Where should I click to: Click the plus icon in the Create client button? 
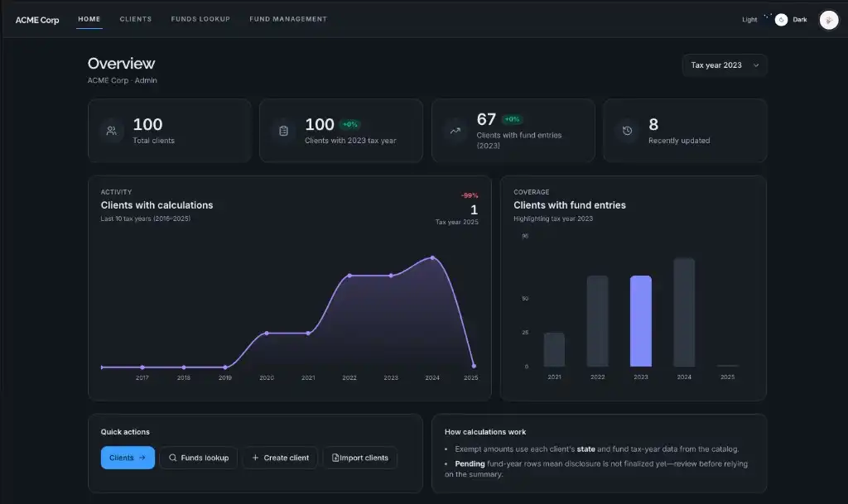coord(255,458)
